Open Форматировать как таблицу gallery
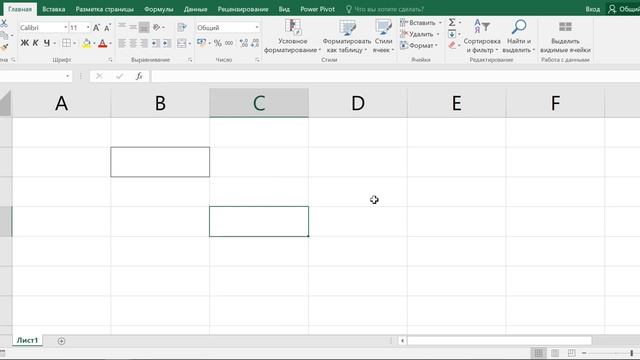The width and height of the screenshot is (640, 360). [347, 36]
